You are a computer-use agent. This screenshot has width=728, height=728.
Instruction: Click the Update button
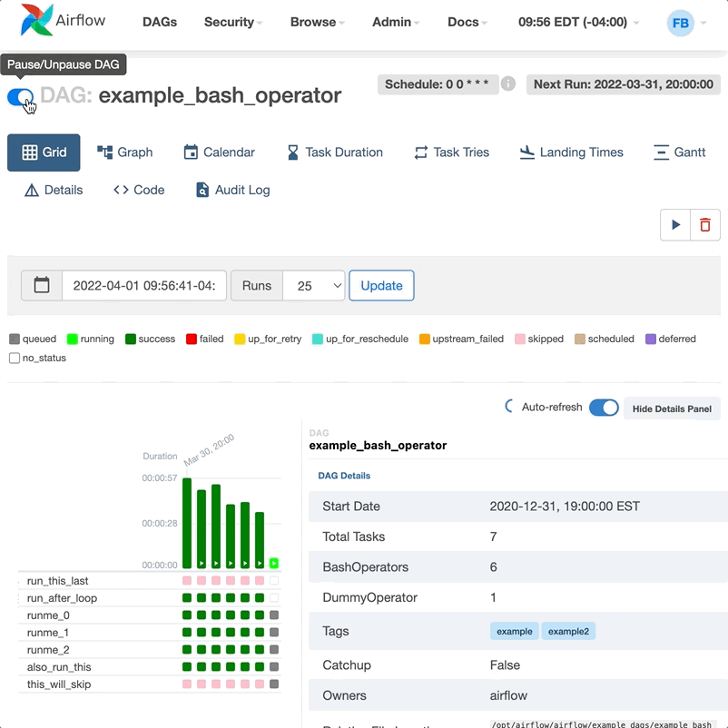point(381,286)
